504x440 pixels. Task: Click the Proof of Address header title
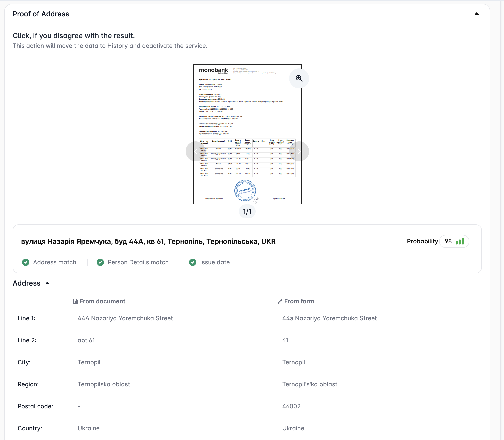pyautogui.click(x=41, y=14)
